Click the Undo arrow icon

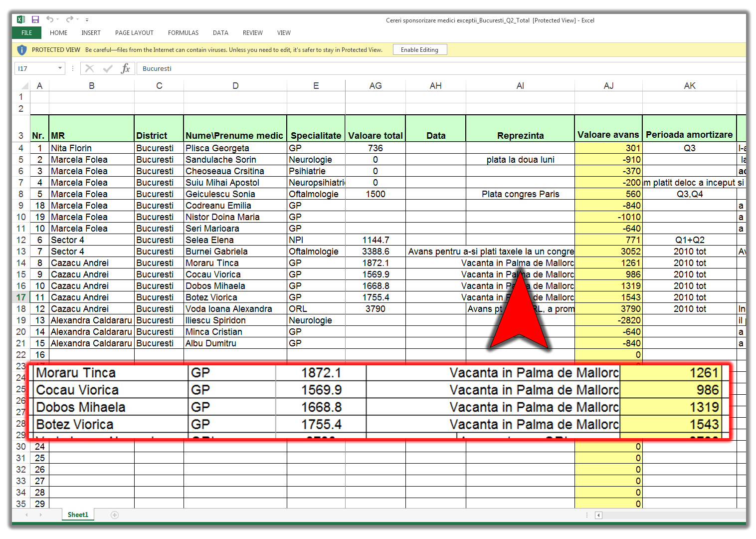pyautogui.click(x=50, y=19)
